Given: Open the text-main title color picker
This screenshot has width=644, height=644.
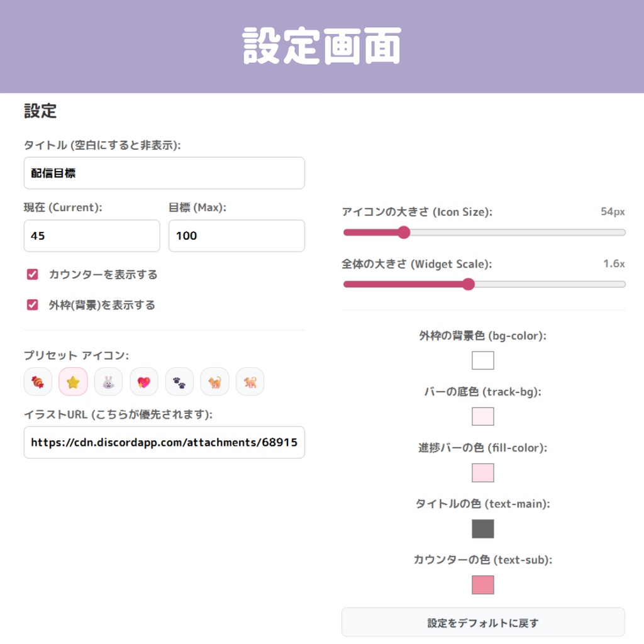Looking at the screenshot, I should click(484, 529).
